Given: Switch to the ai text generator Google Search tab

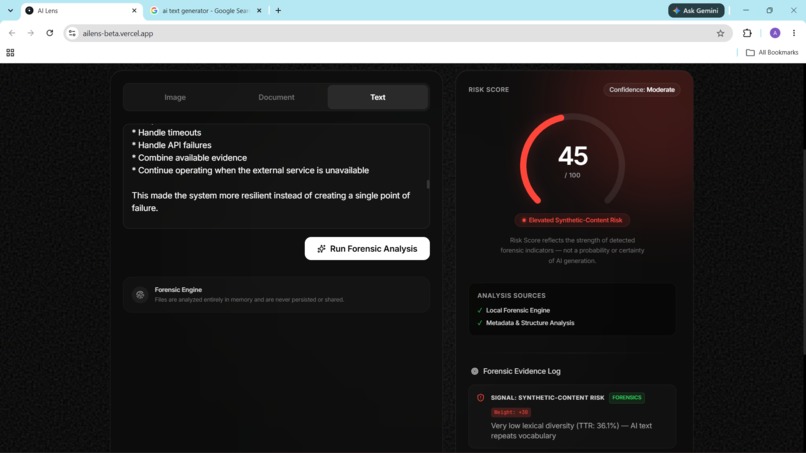Looking at the screenshot, I should [205, 10].
